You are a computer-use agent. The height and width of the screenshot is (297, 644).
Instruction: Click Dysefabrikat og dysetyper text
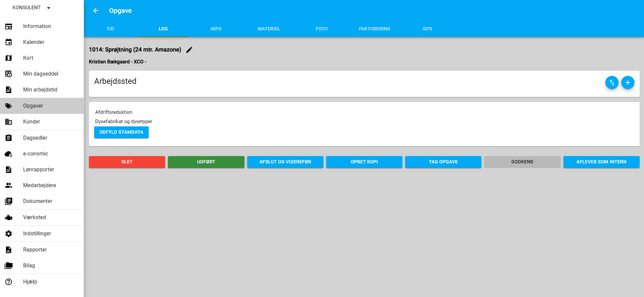(124, 121)
